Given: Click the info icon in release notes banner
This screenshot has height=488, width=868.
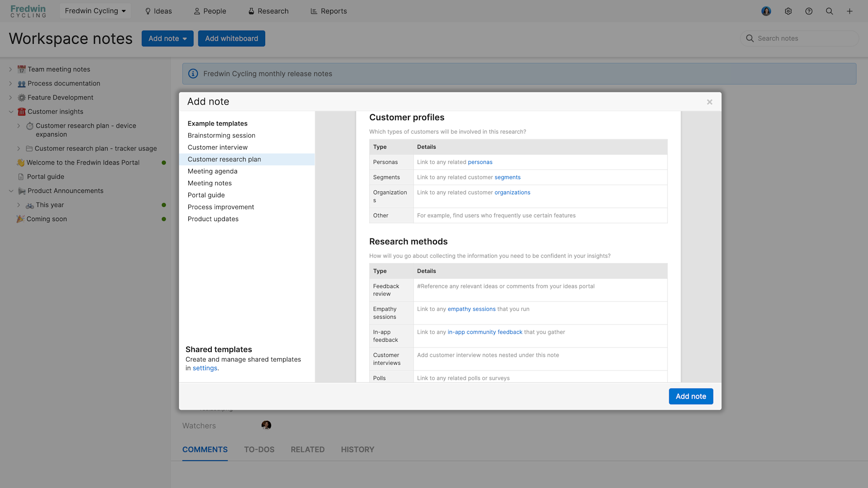Looking at the screenshot, I should click(x=193, y=74).
